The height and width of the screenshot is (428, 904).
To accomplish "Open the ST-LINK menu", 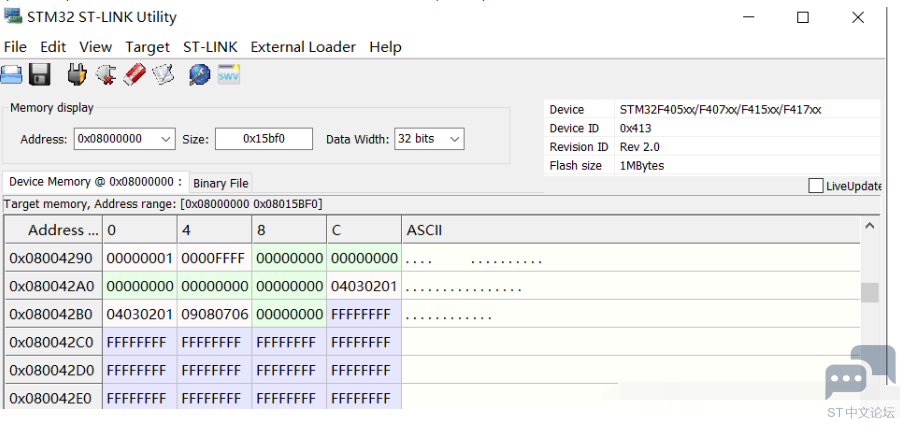I will [x=210, y=47].
